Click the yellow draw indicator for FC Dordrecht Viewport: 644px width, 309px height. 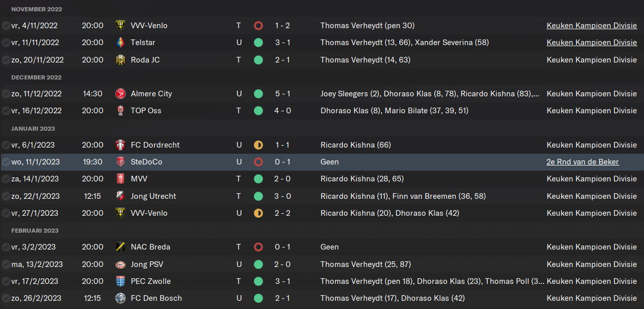(258, 145)
